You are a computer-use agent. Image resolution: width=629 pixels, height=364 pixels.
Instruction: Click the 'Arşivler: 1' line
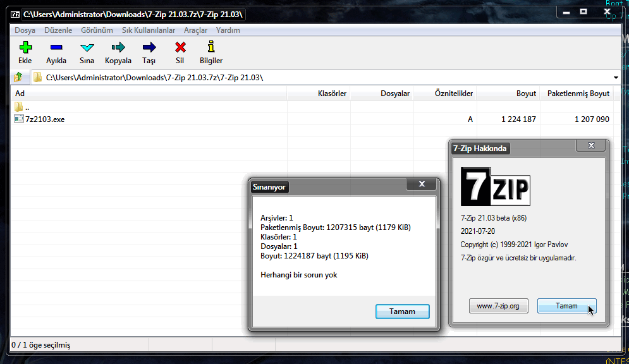pos(277,218)
